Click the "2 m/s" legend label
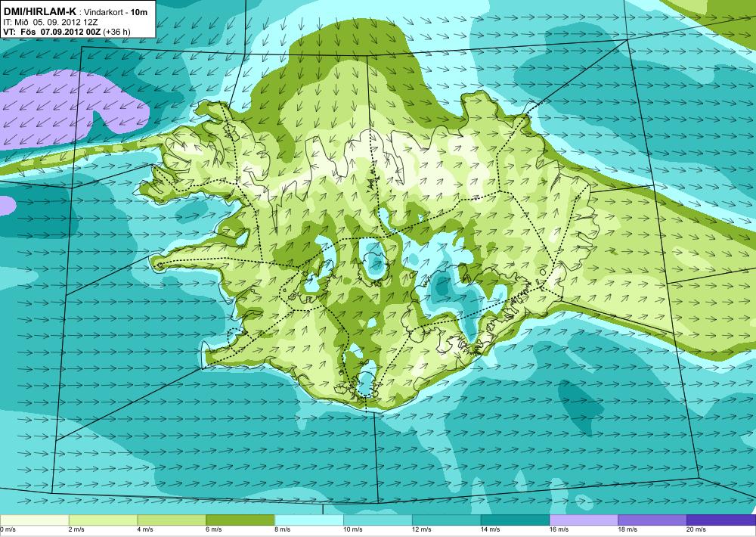Image resolution: width=756 pixels, height=537 pixels. coord(76,529)
